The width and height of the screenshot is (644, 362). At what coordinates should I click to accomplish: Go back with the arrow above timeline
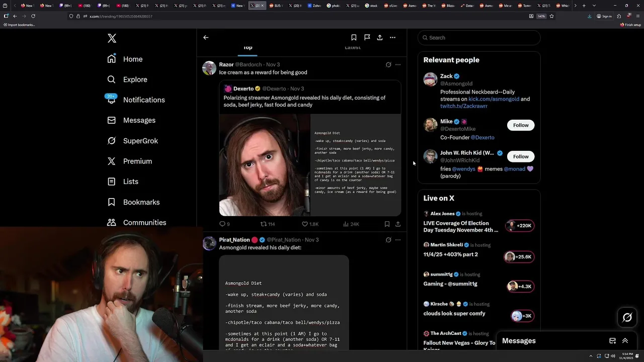(x=206, y=37)
